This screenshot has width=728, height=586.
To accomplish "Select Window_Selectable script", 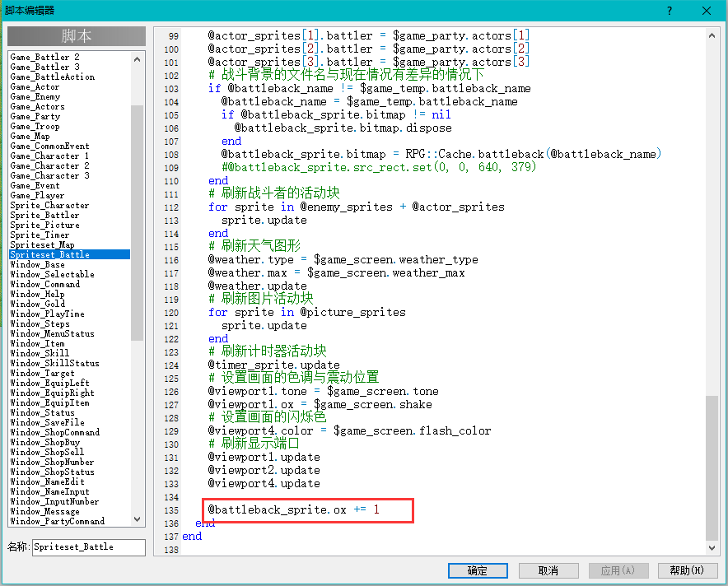I will (x=52, y=274).
